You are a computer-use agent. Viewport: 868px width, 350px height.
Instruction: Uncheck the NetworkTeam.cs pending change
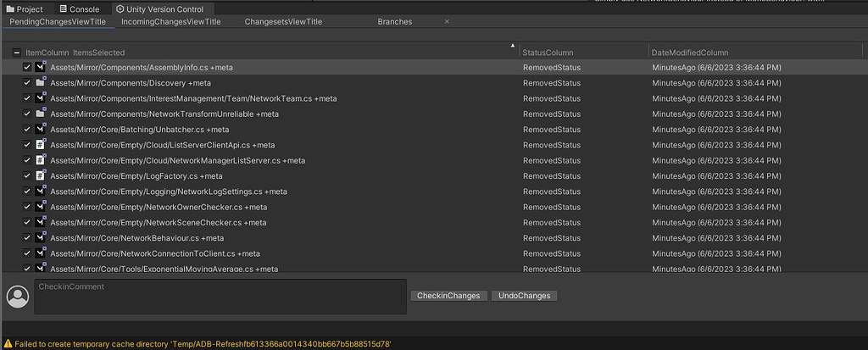(x=27, y=98)
